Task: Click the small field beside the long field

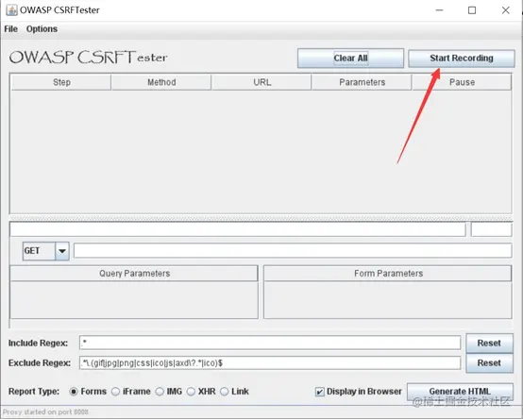Action: pos(491,229)
